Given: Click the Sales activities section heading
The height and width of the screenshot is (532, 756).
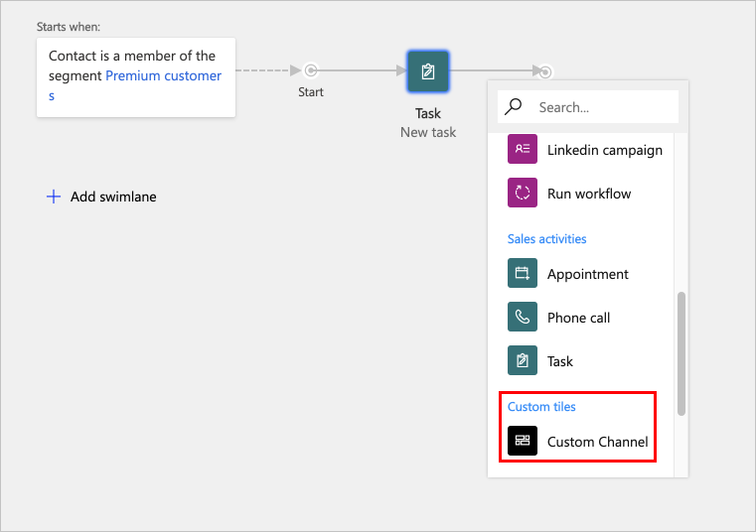Looking at the screenshot, I should (546, 239).
